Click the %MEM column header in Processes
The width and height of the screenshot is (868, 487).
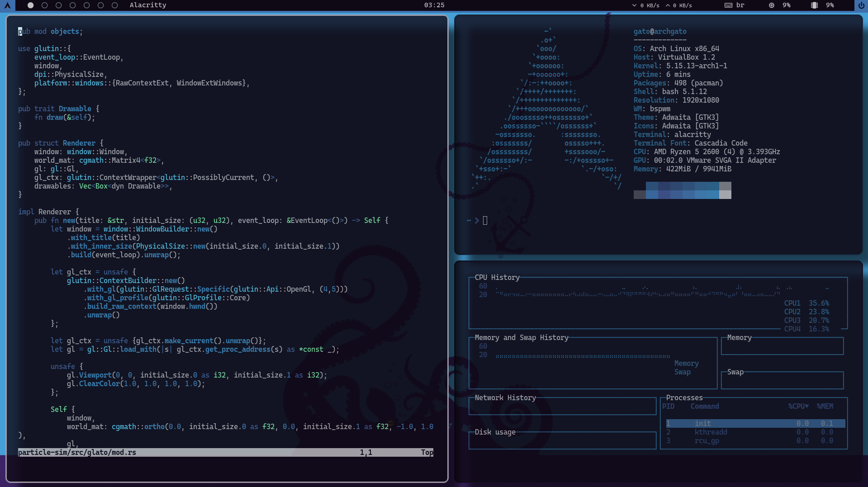(825, 406)
